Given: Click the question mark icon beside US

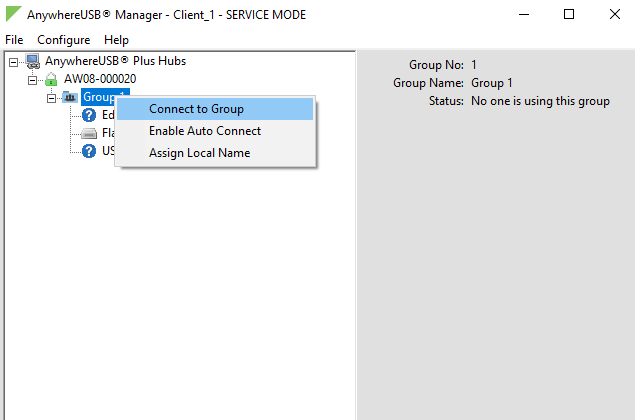Looking at the screenshot, I should [x=89, y=151].
